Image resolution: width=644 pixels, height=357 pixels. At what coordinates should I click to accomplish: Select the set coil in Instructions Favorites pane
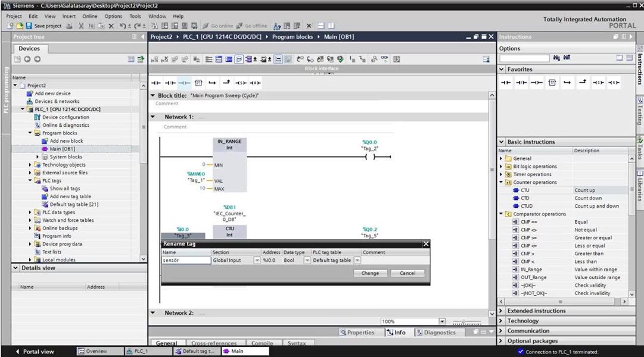(598, 83)
